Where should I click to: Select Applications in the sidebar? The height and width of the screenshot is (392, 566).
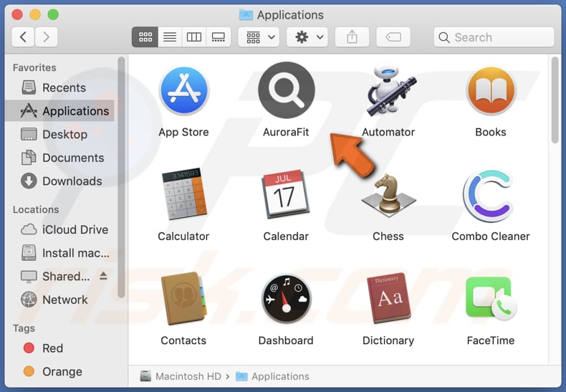pyautogui.click(x=59, y=111)
